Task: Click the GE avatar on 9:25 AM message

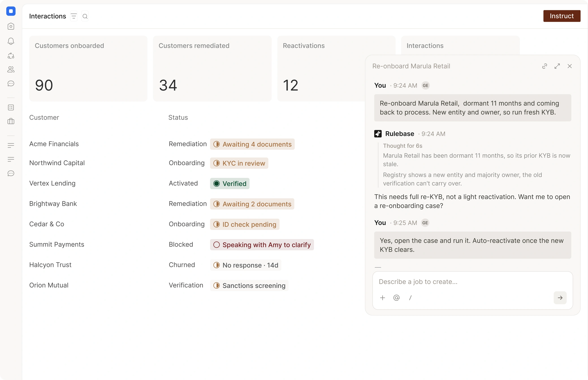Action: tap(425, 223)
